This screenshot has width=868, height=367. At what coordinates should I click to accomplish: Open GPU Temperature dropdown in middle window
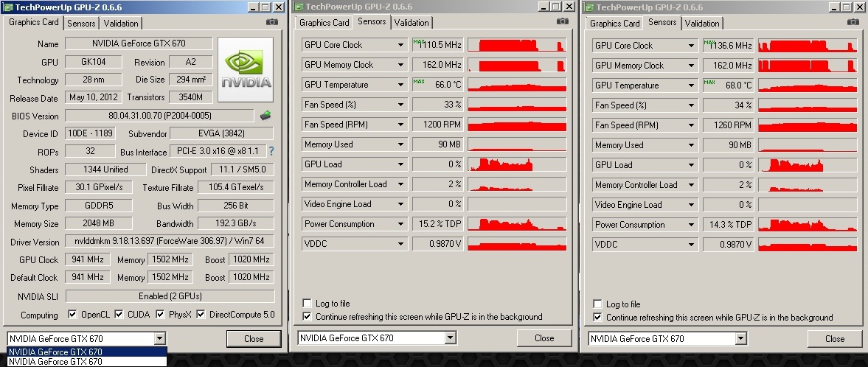400,85
